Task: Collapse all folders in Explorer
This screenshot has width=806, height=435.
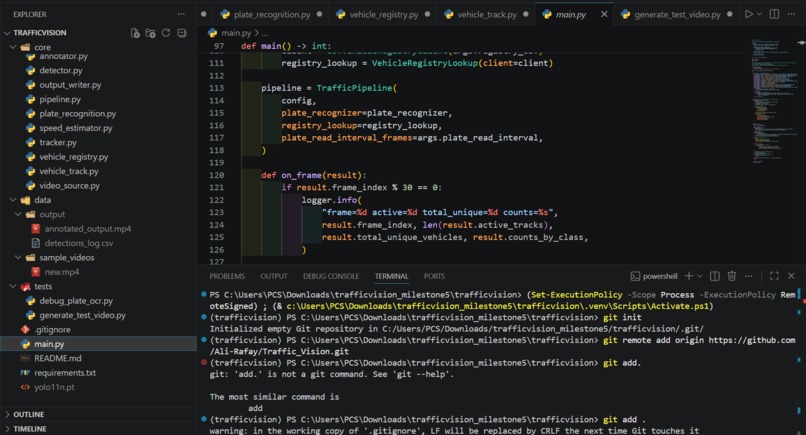Action: [x=182, y=33]
